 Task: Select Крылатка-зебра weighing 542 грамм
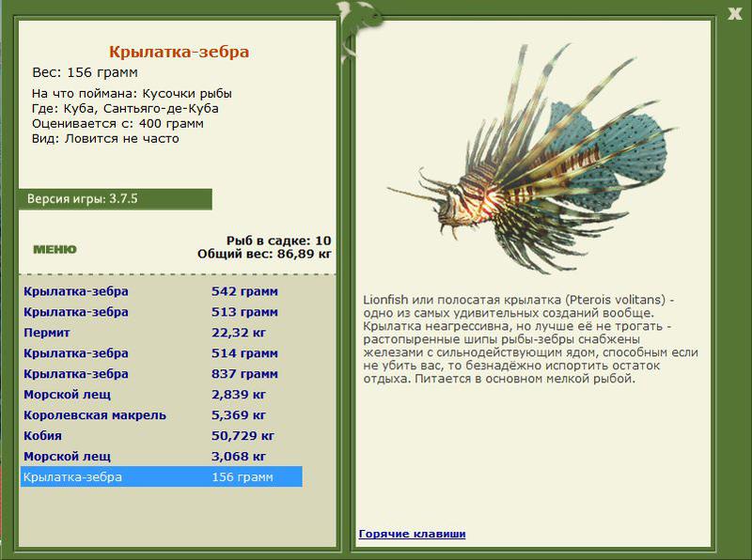click(161, 291)
